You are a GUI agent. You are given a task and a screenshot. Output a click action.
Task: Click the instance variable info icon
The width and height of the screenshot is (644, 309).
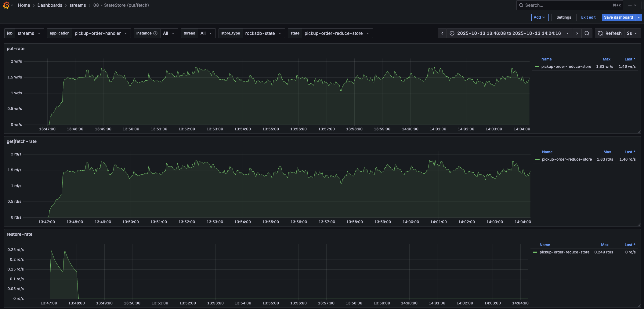(155, 33)
